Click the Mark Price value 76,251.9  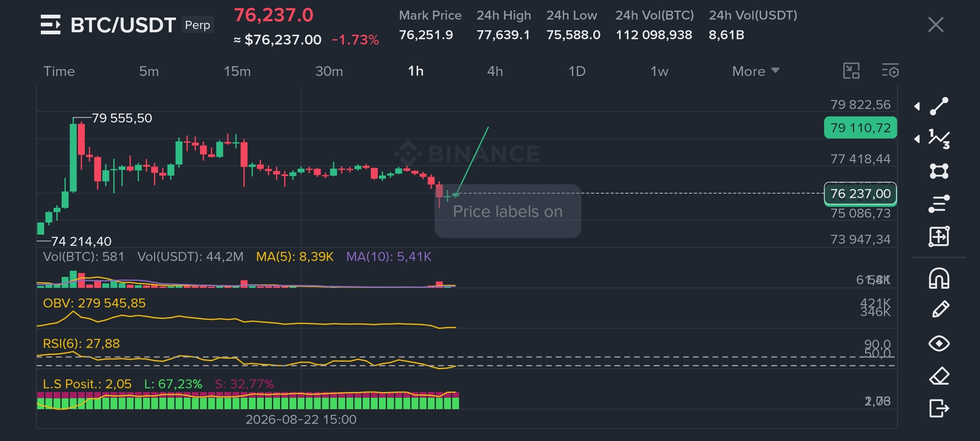click(x=426, y=35)
